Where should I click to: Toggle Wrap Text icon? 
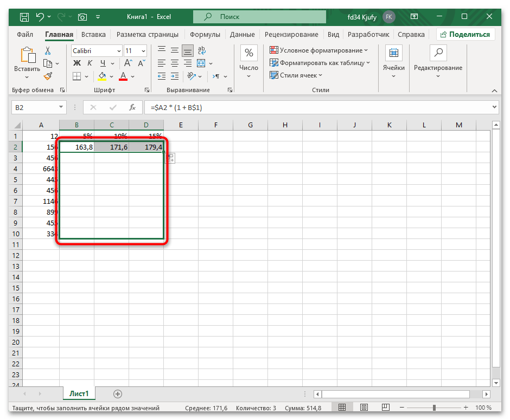[x=202, y=50]
